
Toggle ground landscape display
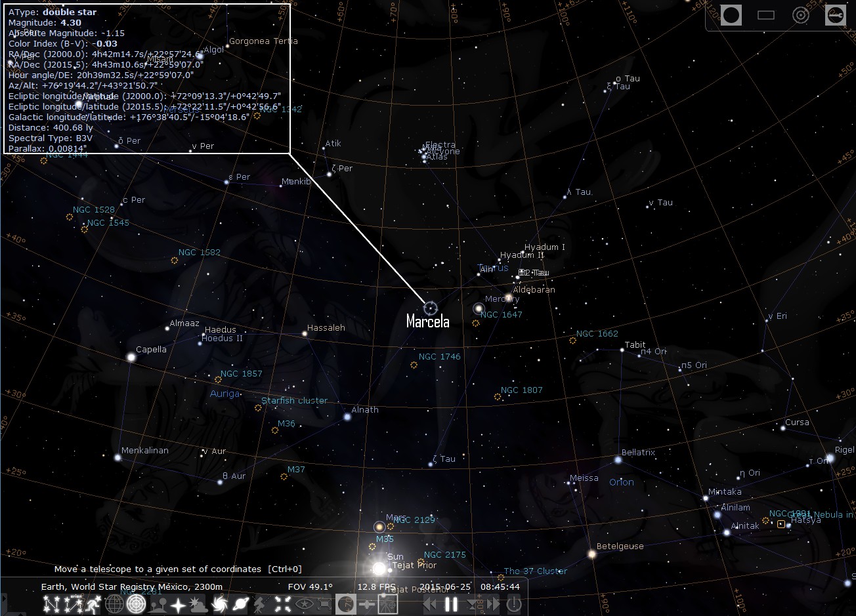click(x=158, y=604)
